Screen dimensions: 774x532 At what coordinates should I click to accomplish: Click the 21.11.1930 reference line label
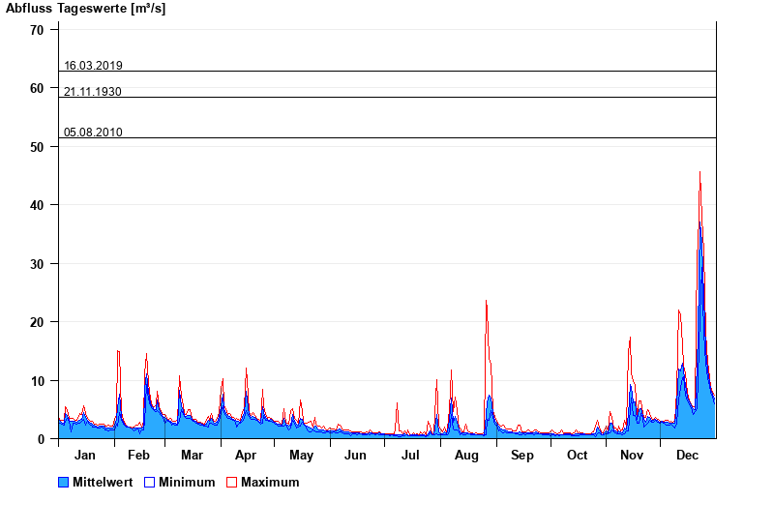tap(93, 92)
